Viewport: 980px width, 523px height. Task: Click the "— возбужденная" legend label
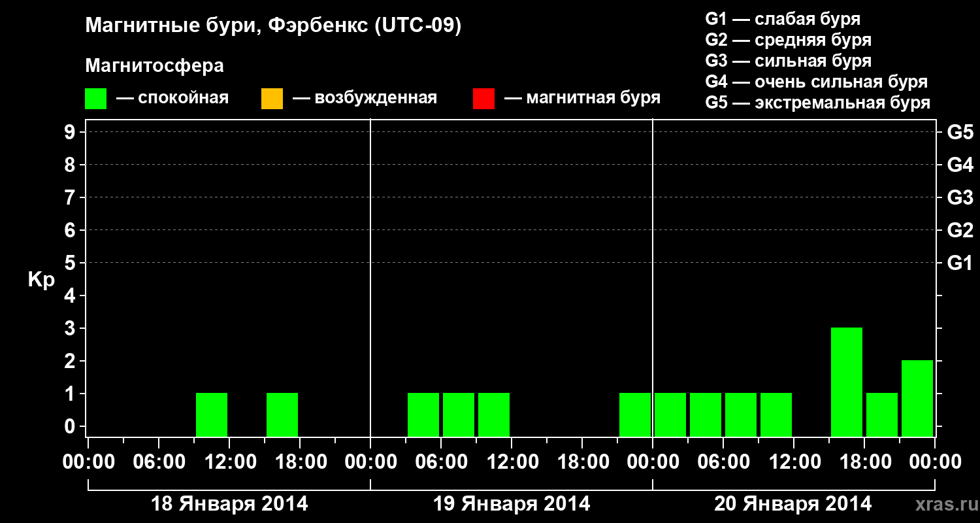pyautogui.click(x=365, y=99)
